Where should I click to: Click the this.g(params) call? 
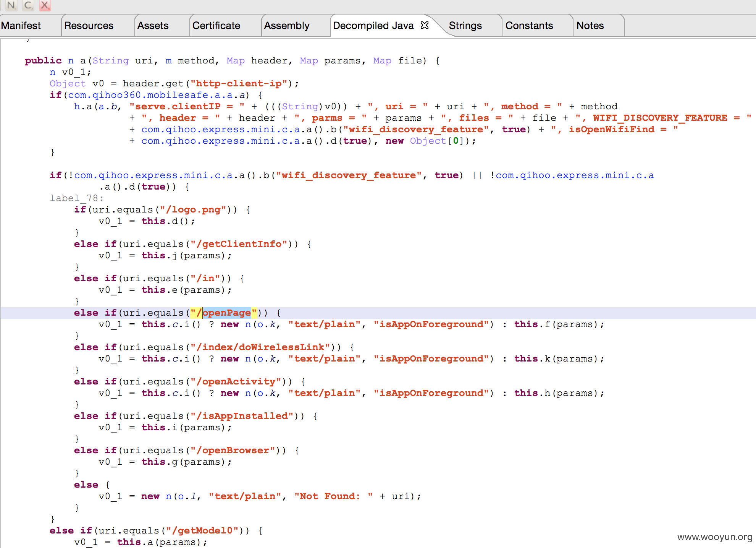(184, 462)
